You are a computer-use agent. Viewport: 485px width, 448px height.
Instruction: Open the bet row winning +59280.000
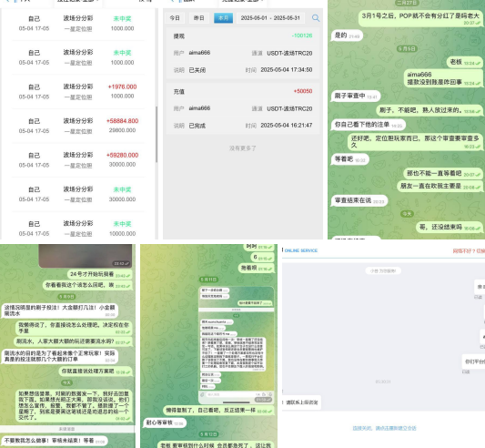coord(78,160)
